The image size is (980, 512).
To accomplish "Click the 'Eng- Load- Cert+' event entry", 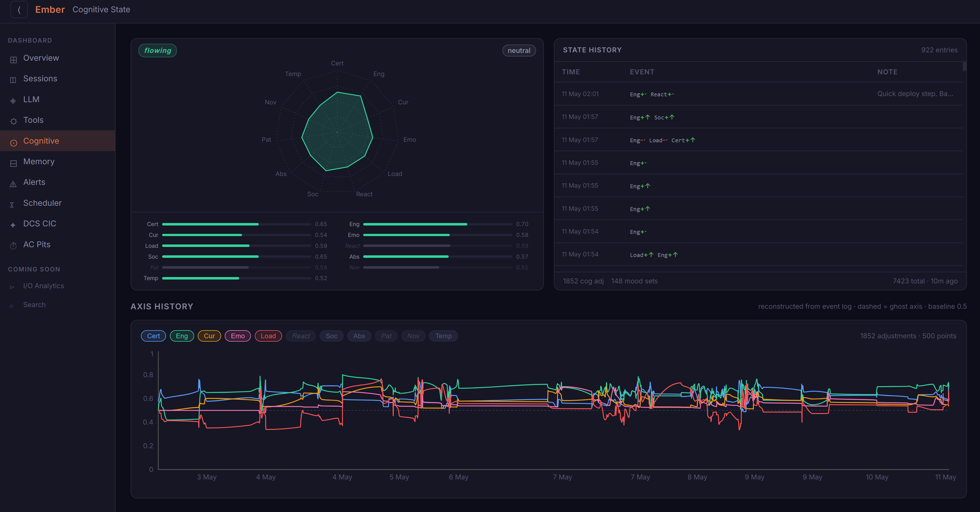I will tap(662, 140).
